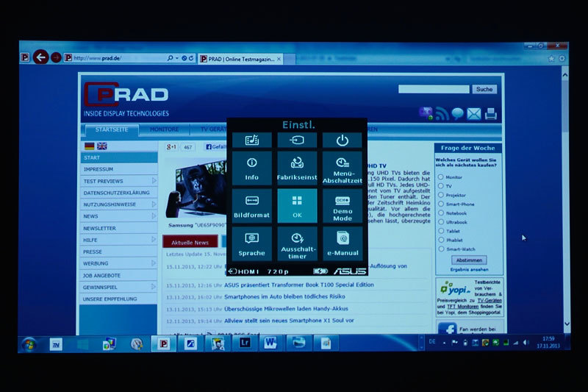Select the Notebook poll option

(x=440, y=213)
